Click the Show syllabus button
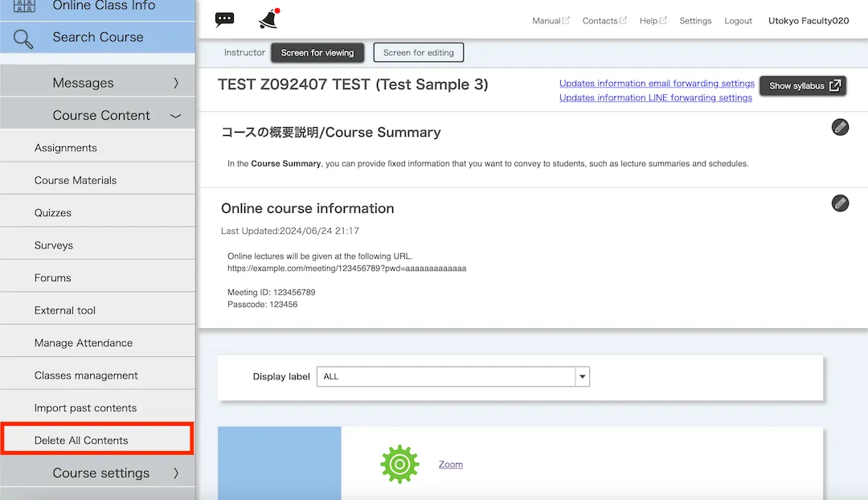This screenshot has width=868, height=500. click(x=804, y=86)
